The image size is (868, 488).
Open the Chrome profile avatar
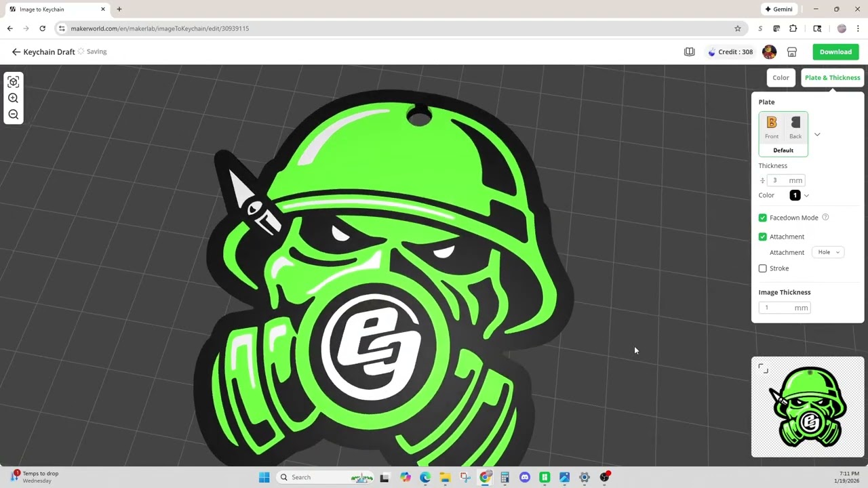842,28
